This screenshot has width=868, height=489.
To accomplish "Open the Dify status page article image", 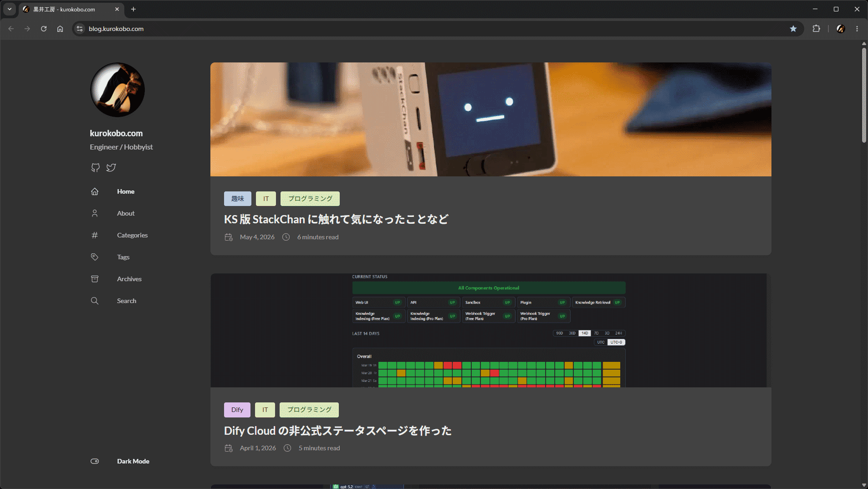I will (490, 330).
